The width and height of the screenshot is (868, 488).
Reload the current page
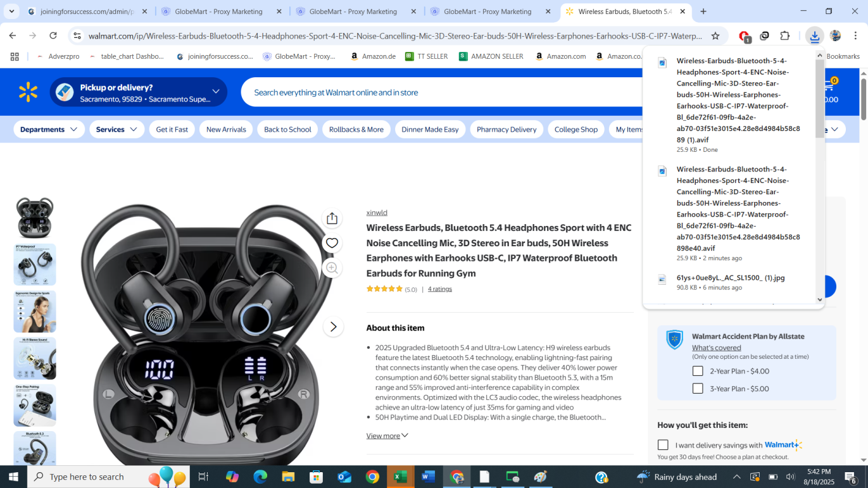coord(53,36)
